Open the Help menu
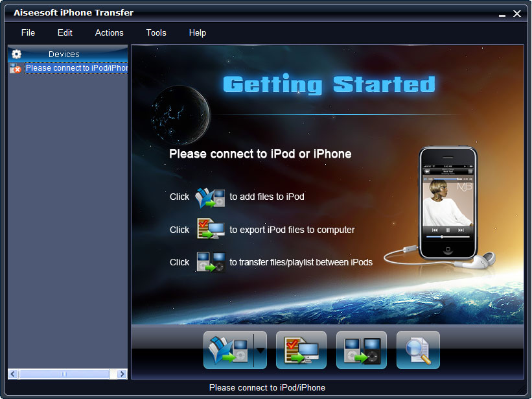The image size is (532, 399). point(197,32)
